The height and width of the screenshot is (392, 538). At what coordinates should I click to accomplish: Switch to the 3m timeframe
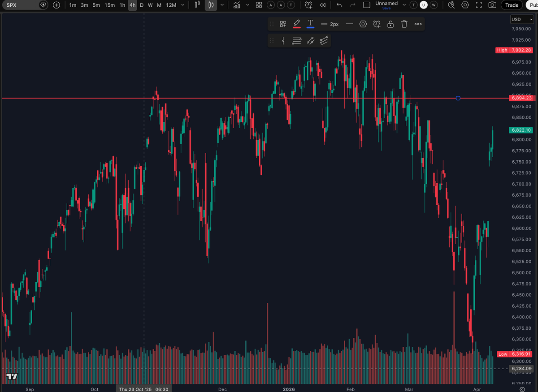click(x=84, y=5)
